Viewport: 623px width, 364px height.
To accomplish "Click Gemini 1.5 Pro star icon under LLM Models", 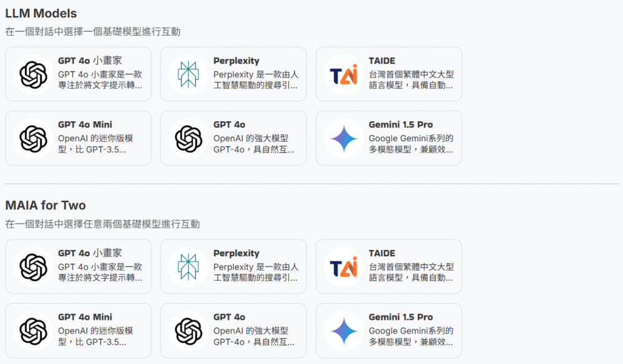I will (344, 138).
